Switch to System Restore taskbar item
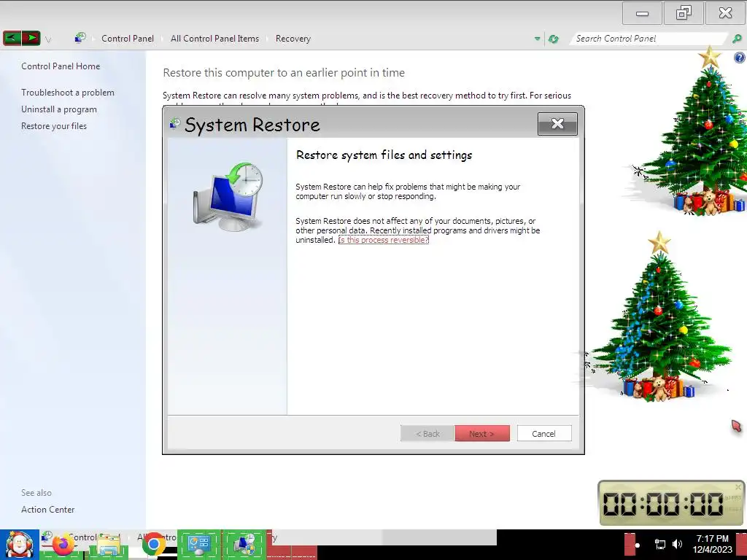 (244, 545)
